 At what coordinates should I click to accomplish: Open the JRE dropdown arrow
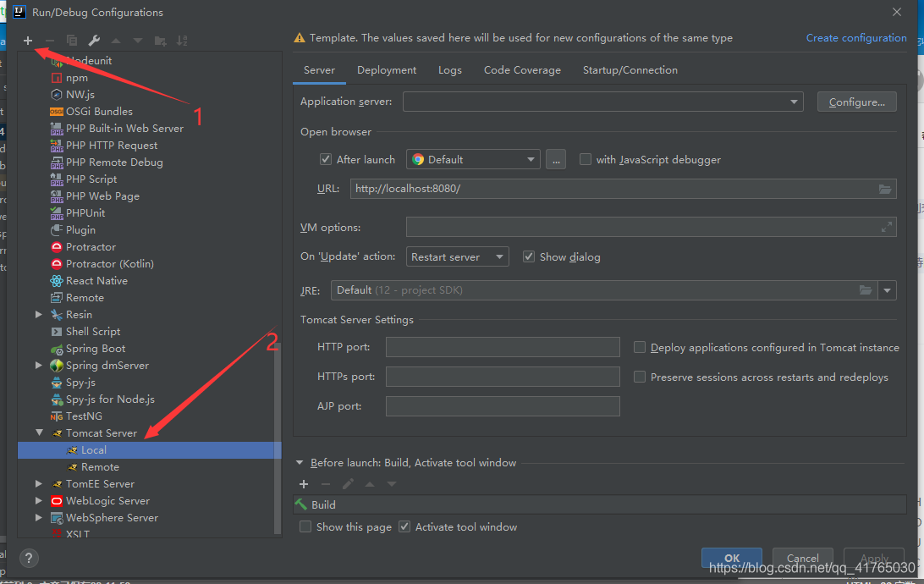pyautogui.click(x=887, y=290)
